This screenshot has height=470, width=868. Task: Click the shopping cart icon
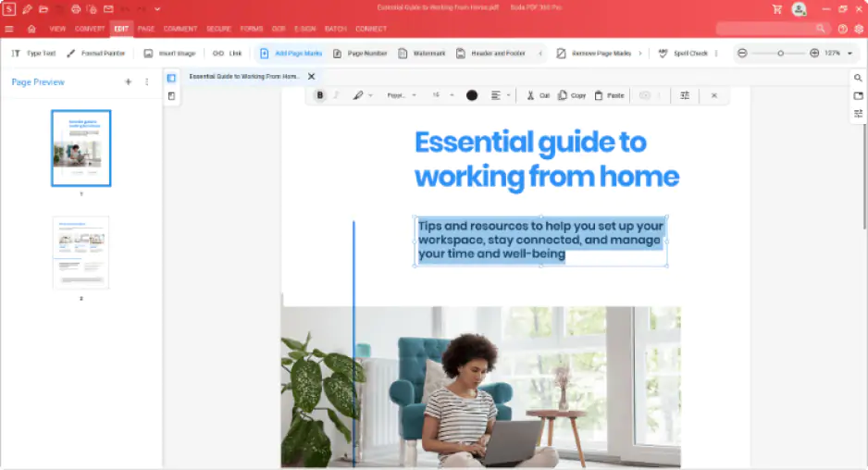click(x=776, y=9)
